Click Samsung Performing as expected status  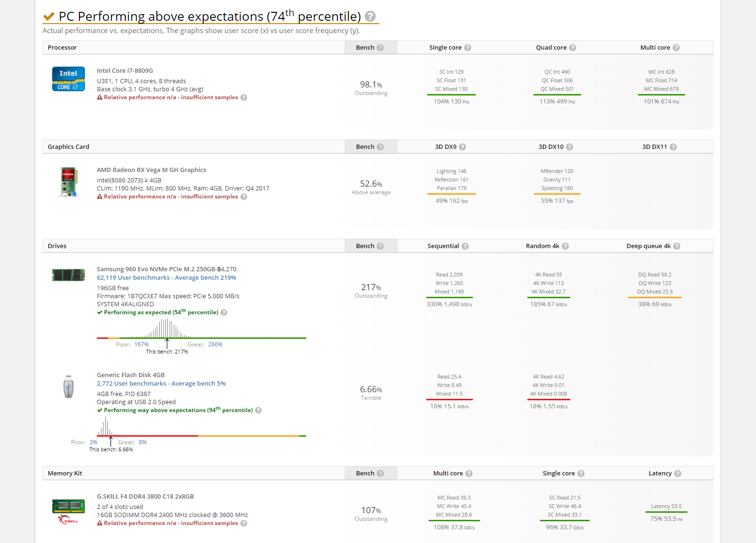click(161, 312)
